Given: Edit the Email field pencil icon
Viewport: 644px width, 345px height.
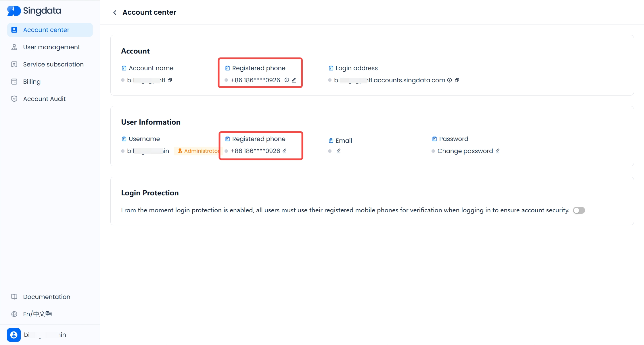Looking at the screenshot, I should (338, 151).
